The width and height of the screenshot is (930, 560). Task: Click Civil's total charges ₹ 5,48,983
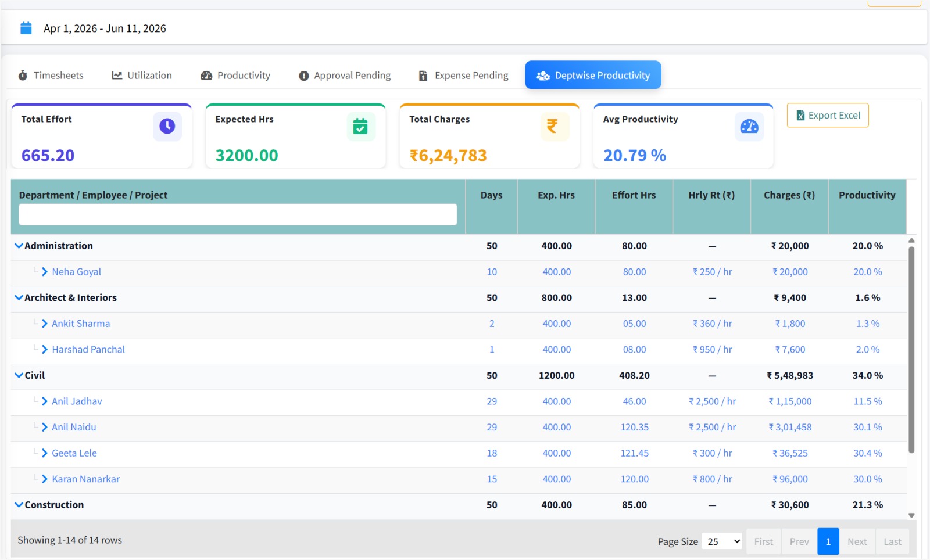coord(790,375)
